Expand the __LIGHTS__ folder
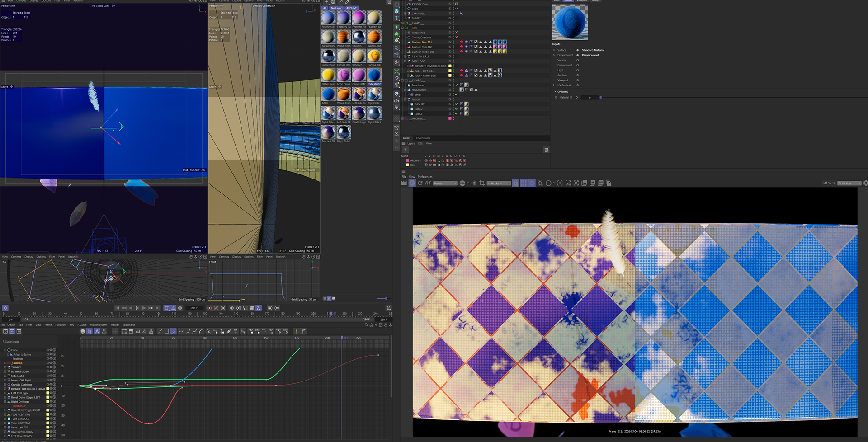 402,23
